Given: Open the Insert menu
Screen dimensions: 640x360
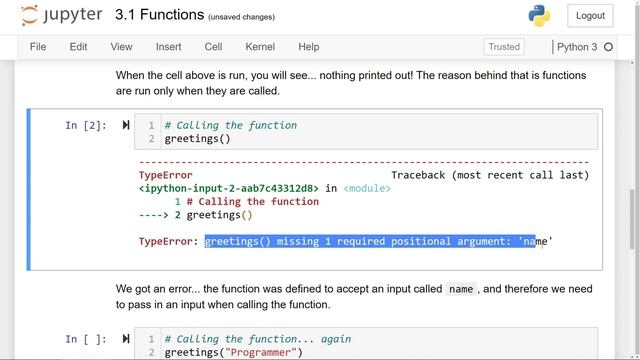Looking at the screenshot, I should point(169,47).
